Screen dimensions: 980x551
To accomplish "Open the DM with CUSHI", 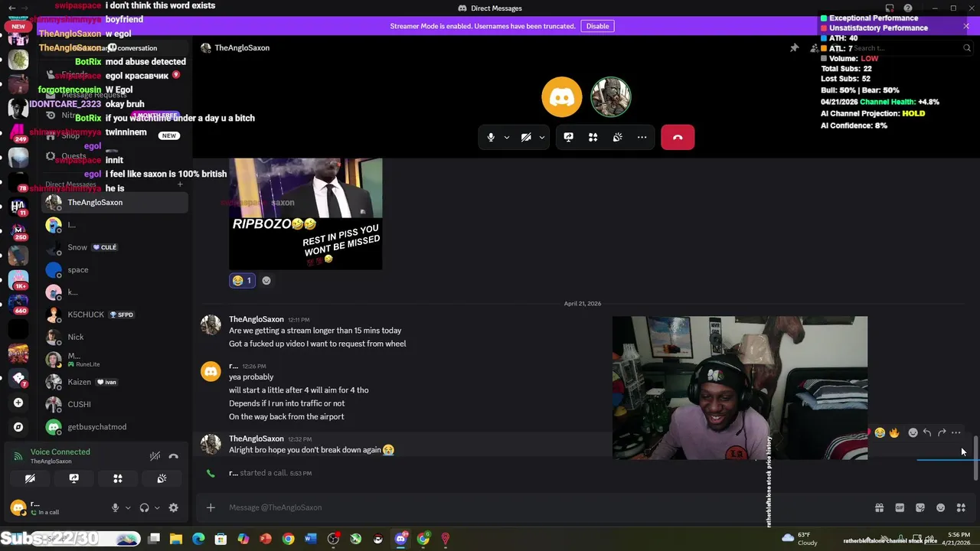I will coord(115,404).
